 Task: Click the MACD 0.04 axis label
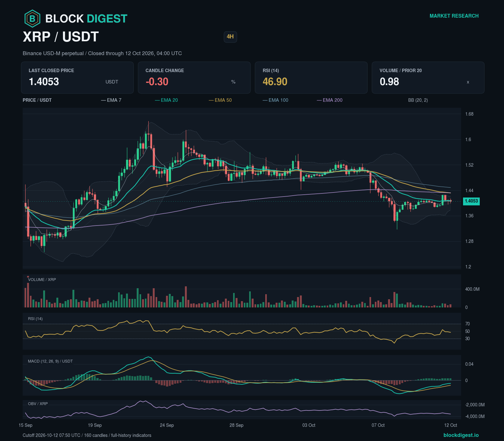[469, 364]
